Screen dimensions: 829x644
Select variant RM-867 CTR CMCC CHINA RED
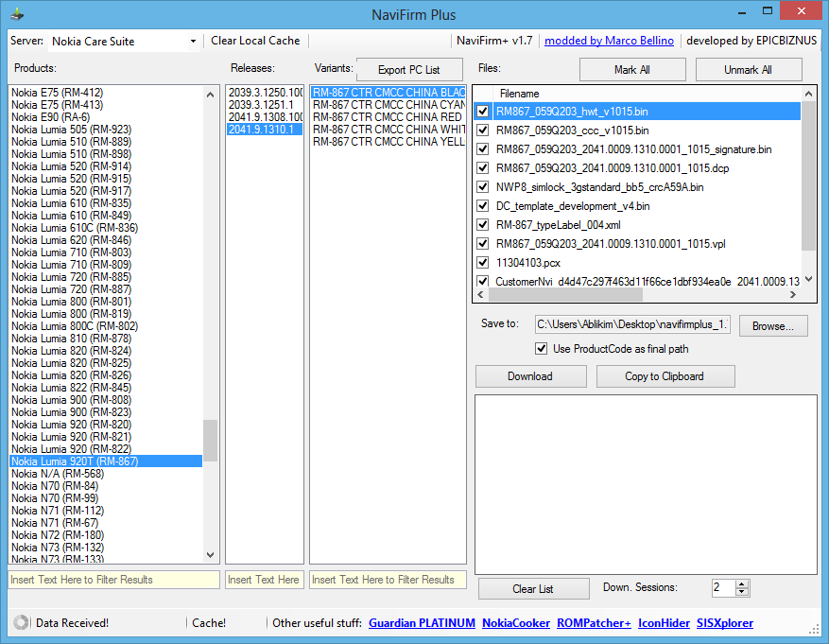(x=389, y=117)
